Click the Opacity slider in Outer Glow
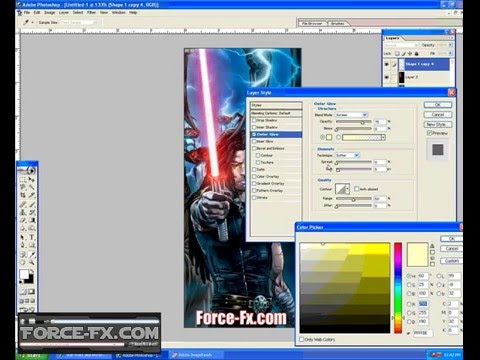The width and height of the screenshot is (480, 360). [353, 122]
